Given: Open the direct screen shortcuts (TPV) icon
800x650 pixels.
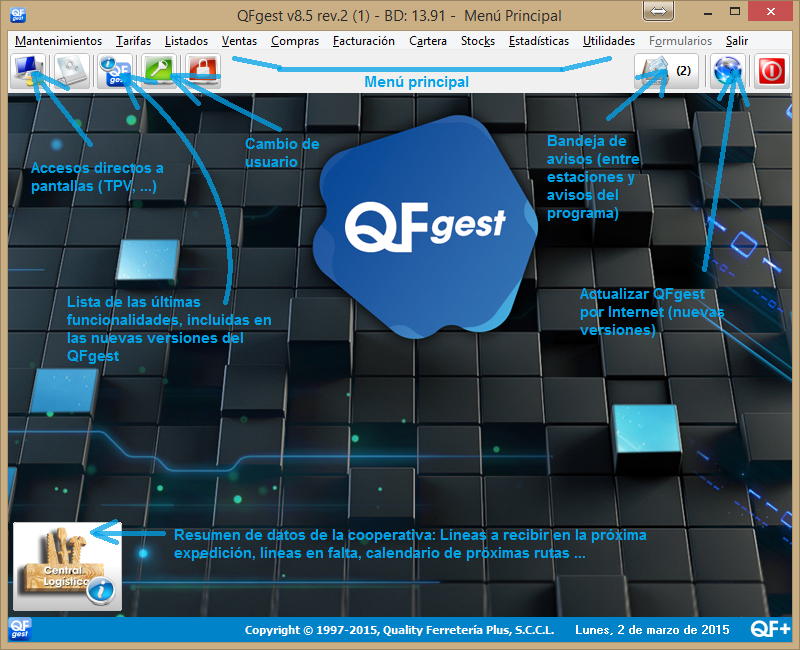Looking at the screenshot, I should tap(28, 71).
